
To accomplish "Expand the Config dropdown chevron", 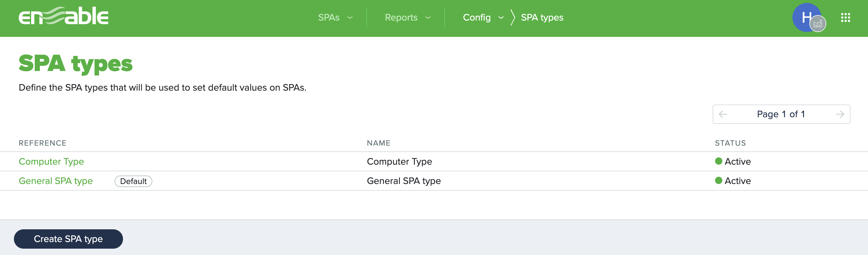I will pos(501,18).
